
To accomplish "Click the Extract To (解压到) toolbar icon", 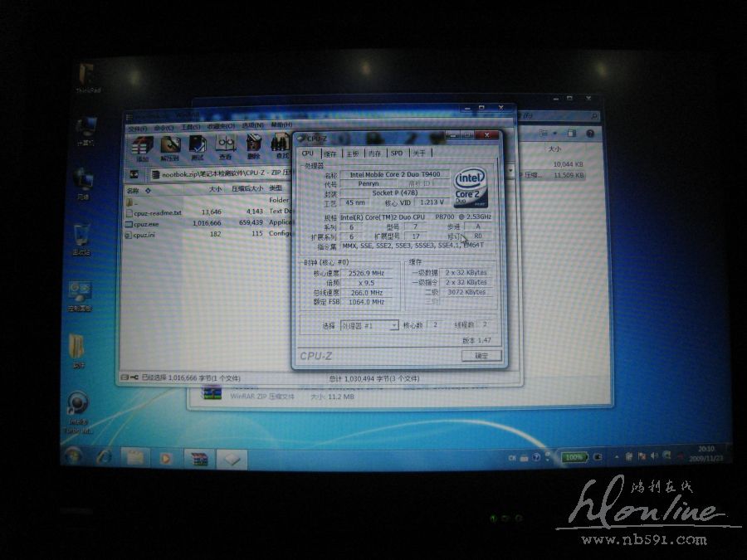I will point(170,147).
